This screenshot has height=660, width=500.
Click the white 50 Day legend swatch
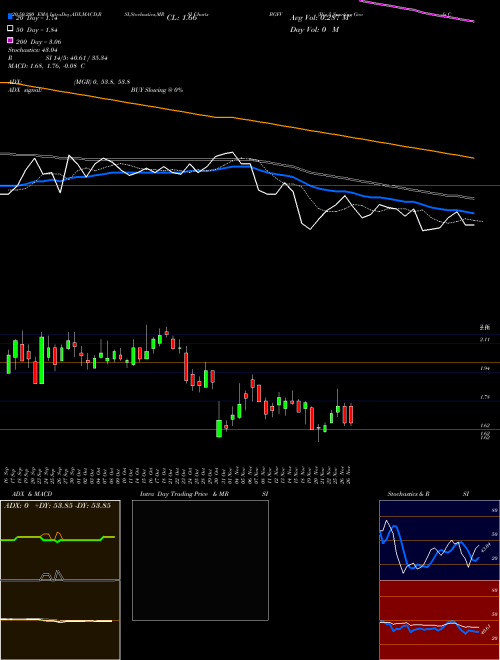point(10,29)
